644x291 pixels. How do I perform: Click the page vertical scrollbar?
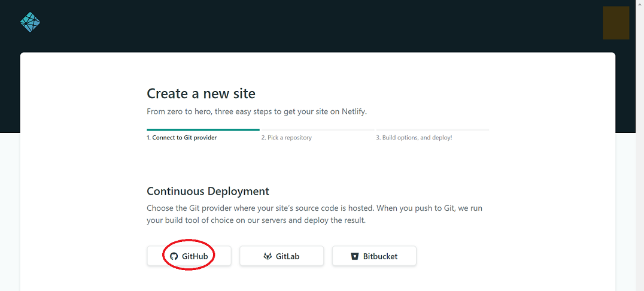(639, 145)
